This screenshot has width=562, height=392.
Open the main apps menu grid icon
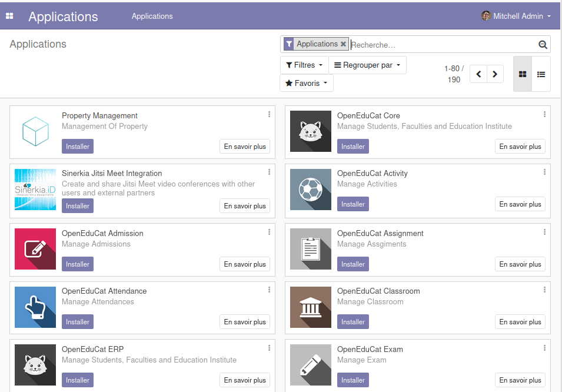coord(9,15)
